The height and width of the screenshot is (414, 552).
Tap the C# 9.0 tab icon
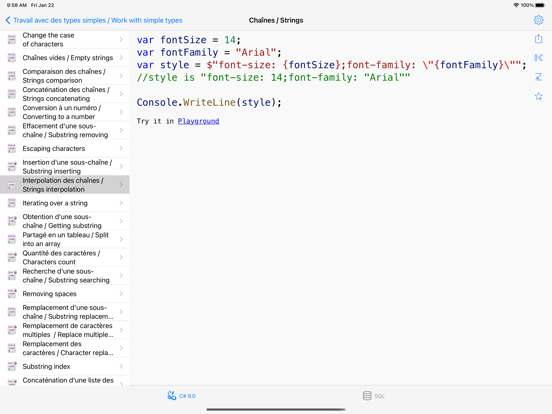click(x=171, y=395)
